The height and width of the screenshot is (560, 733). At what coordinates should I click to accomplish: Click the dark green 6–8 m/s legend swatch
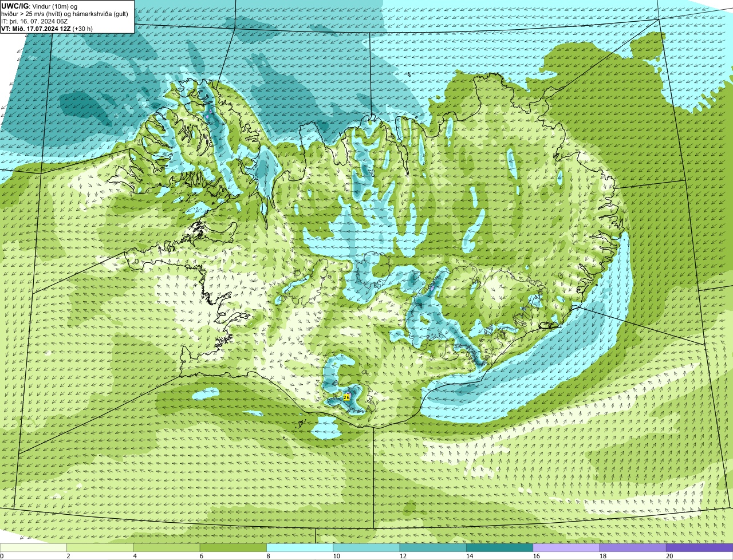tap(233, 547)
